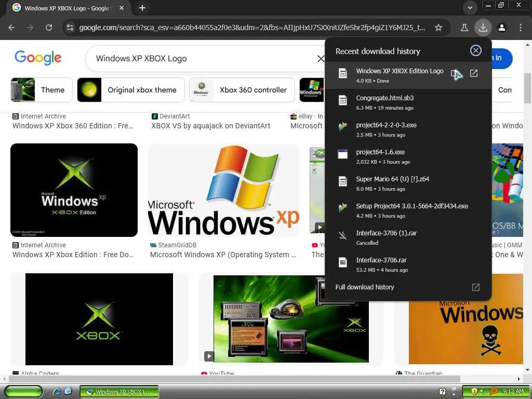Go back with the browser back arrow
Image resolution: width=532 pixels, height=399 pixels.
tap(11, 28)
